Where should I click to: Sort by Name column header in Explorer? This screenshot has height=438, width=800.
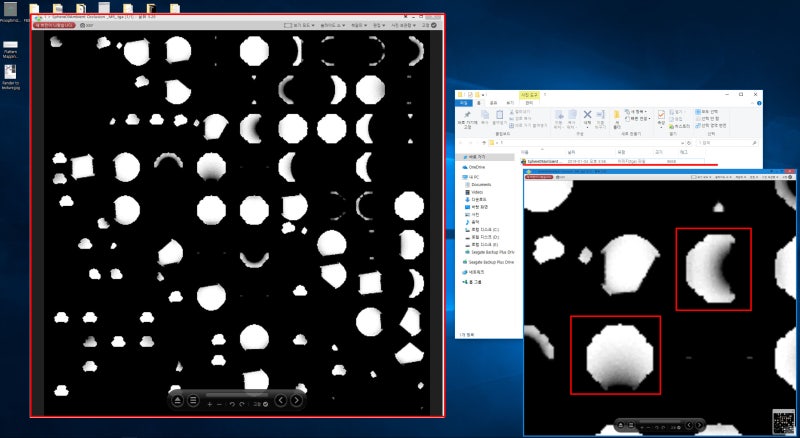tap(526, 152)
